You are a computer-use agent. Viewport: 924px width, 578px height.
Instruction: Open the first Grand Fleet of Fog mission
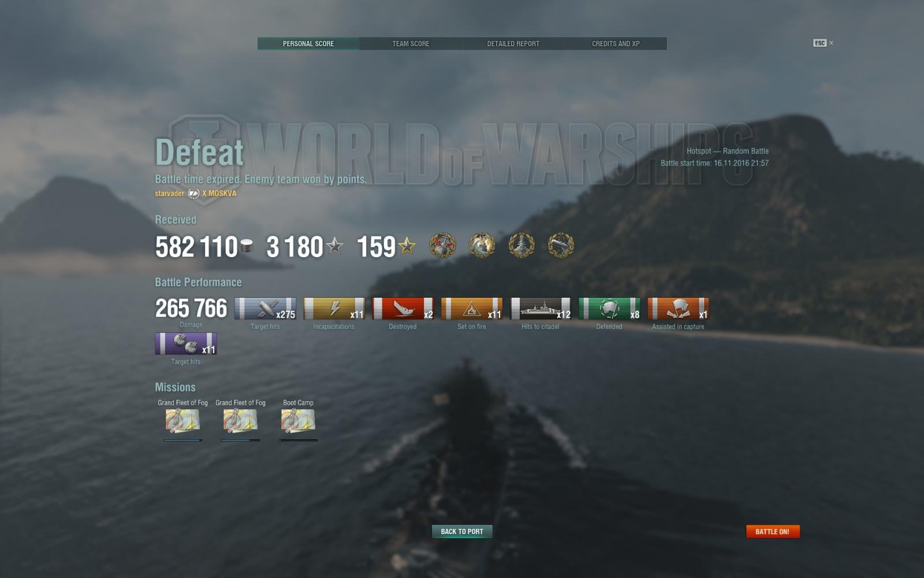click(x=182, y=421)
